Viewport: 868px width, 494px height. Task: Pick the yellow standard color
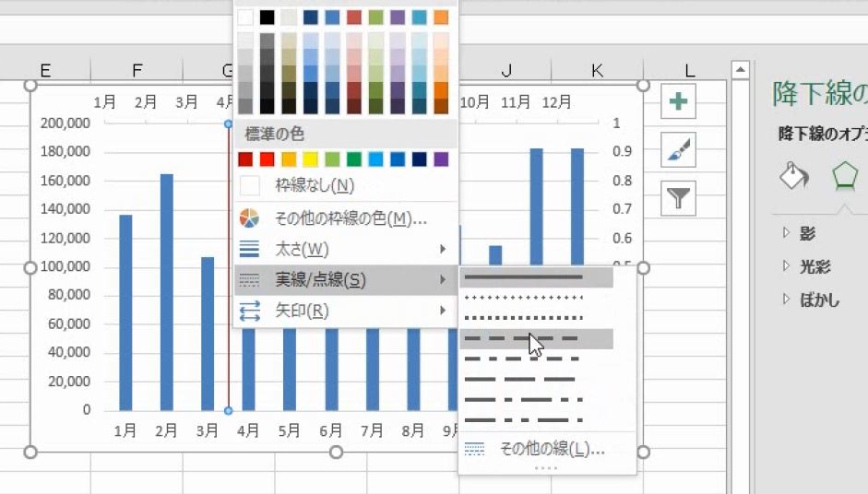tap(311, 159)
